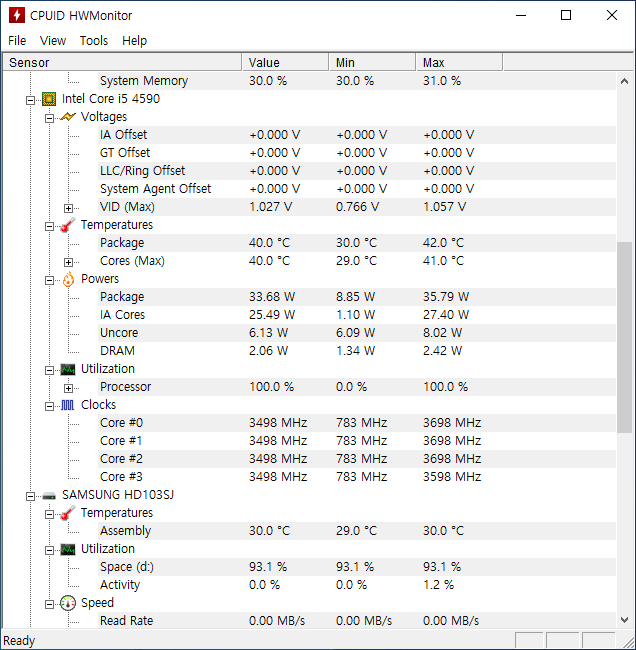Click the Powers flame icon

68,279
